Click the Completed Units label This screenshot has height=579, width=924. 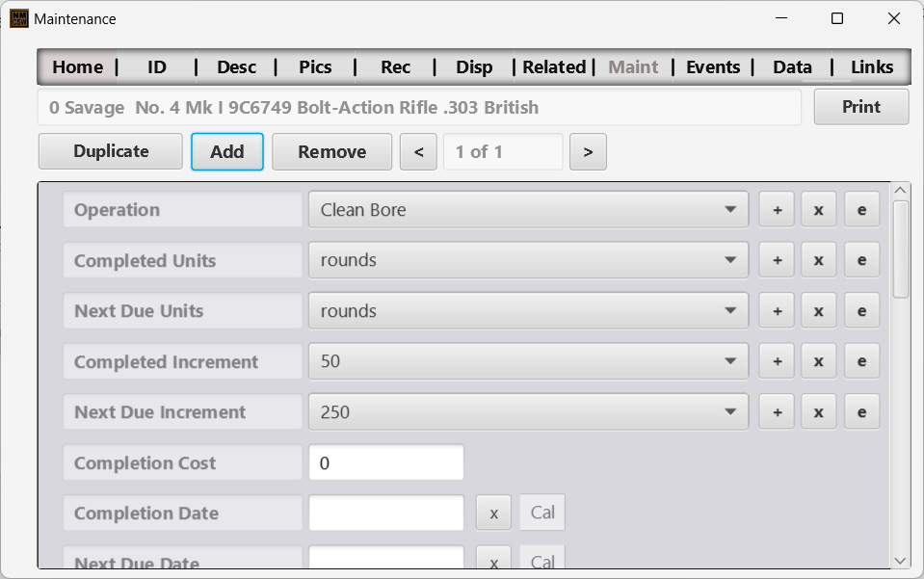coord(183,260)
